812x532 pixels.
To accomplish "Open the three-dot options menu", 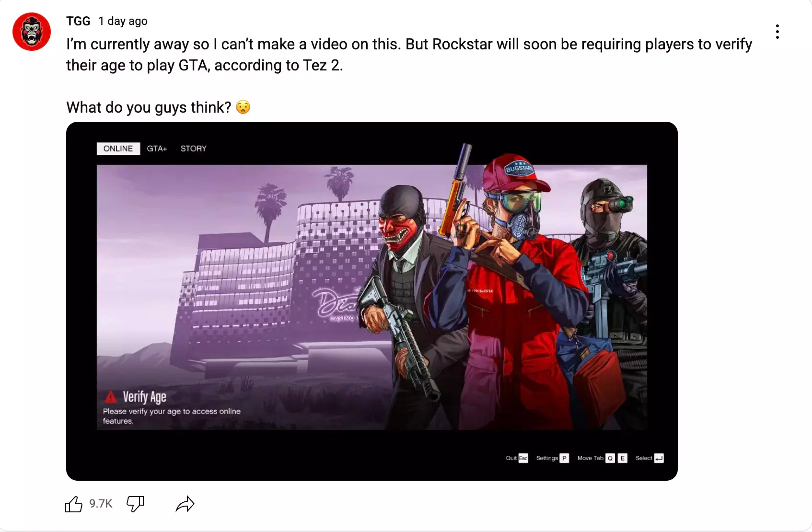I will tap(777, 32).
